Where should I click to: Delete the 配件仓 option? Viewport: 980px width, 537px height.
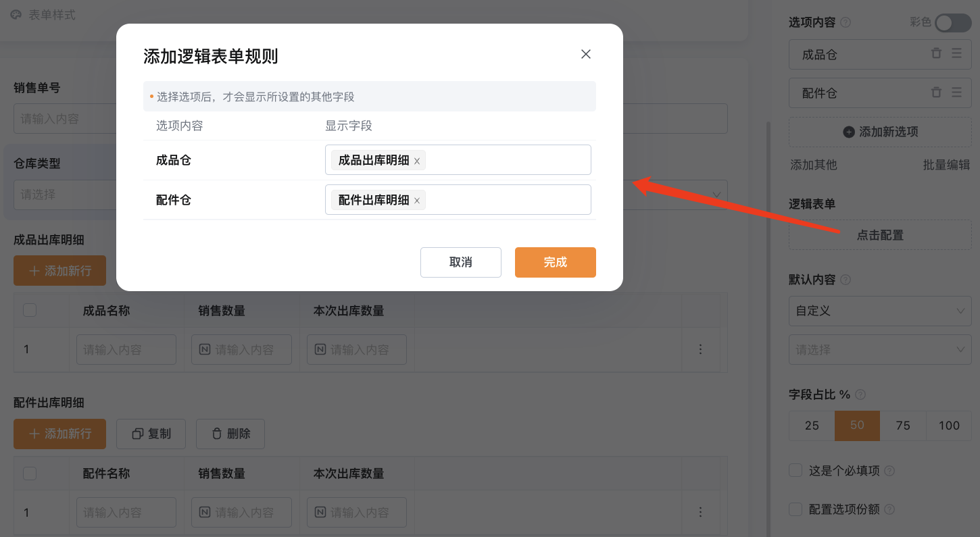936,93
